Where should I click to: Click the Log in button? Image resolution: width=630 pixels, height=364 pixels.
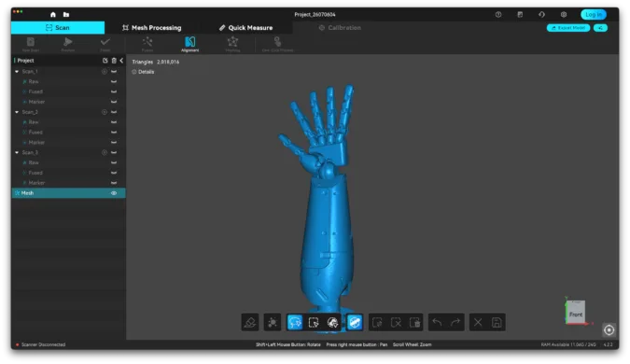594,14
